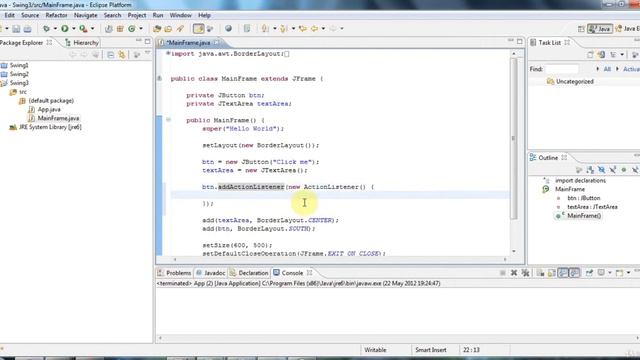Open the Refactor menu
The height and width of the screenshot is (360, 640).
[x=56, y=15]
